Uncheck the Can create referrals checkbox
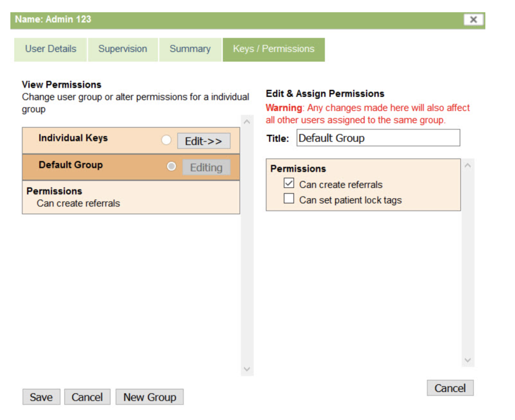This screenshot has width=515, height=420. click(x=289, y=184)
